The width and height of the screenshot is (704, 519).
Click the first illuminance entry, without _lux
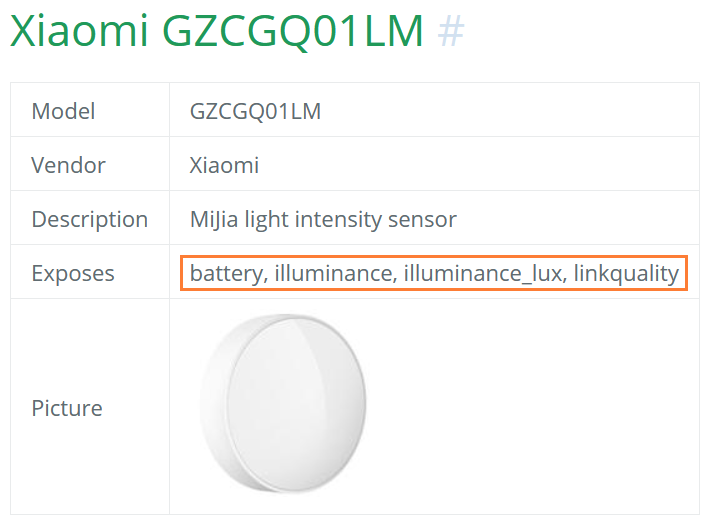click(x=334, y=273)
